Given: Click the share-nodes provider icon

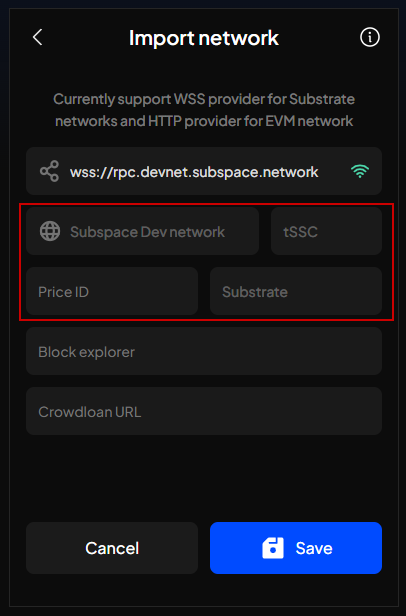Looking at the screenshot, I should pos(50,171).
